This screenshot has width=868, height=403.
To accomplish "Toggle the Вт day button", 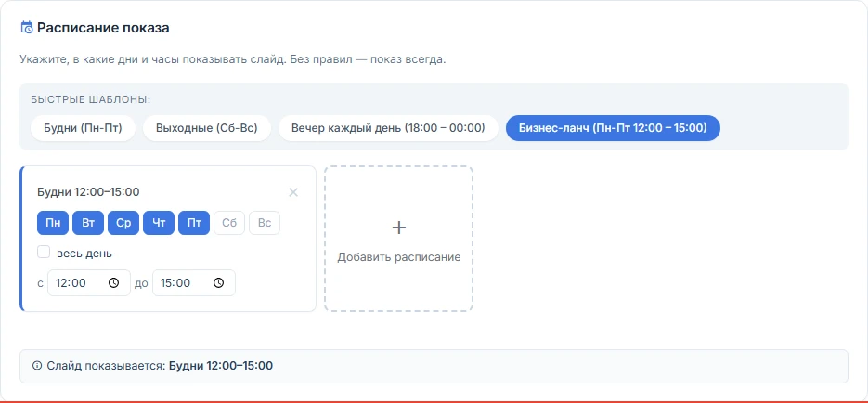I will [x=88, y=223].
